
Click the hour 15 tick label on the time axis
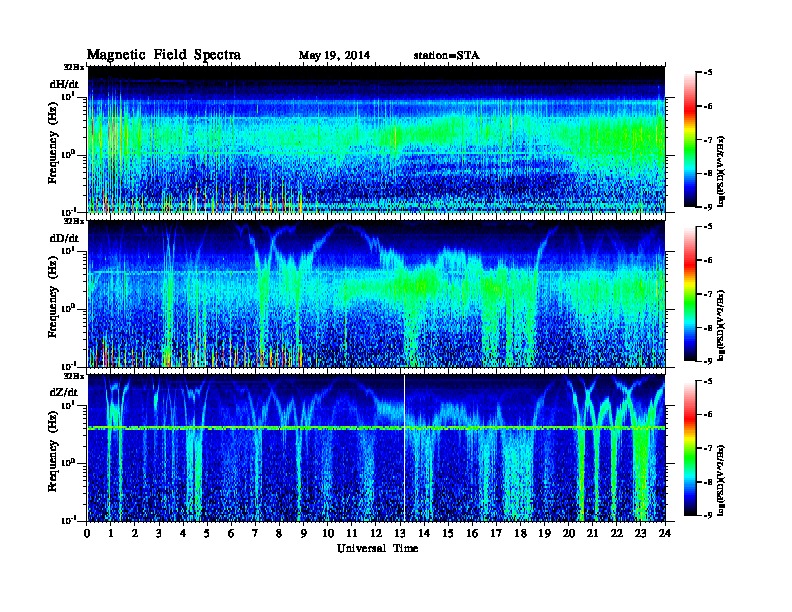tap(448, 533)
